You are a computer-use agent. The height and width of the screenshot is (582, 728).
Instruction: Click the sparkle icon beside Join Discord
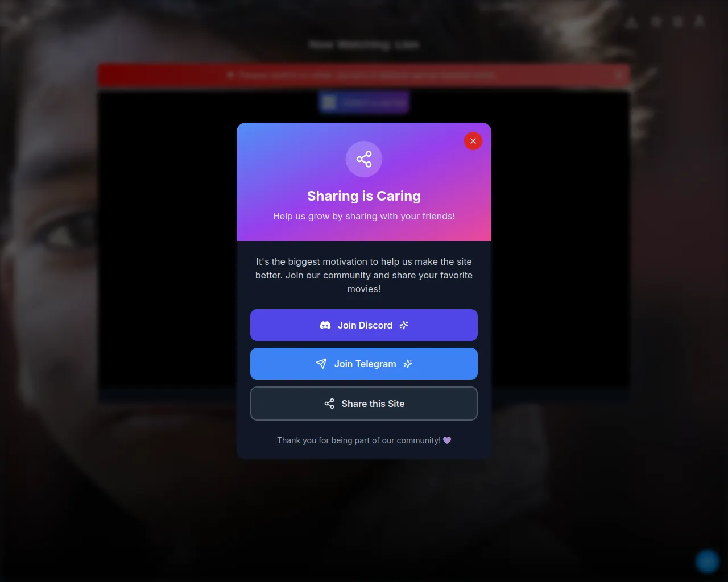point(404,325)
